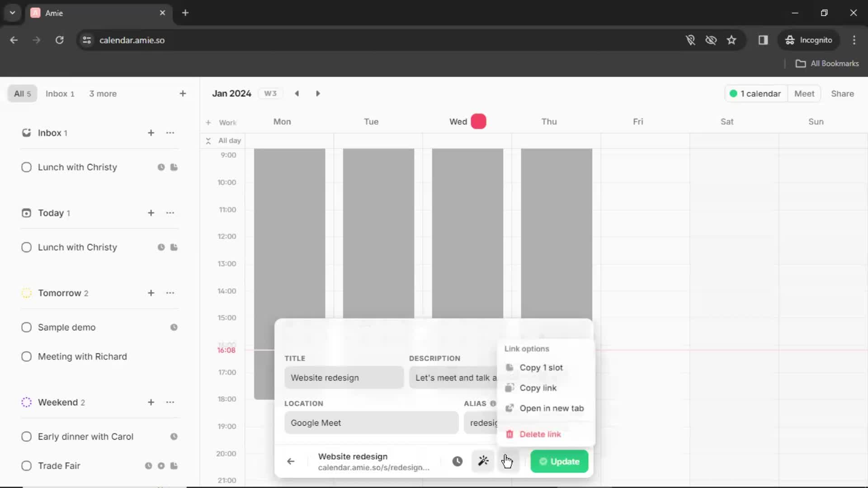
Task: Click Open in new tab link option
Action: click(551, 408)
